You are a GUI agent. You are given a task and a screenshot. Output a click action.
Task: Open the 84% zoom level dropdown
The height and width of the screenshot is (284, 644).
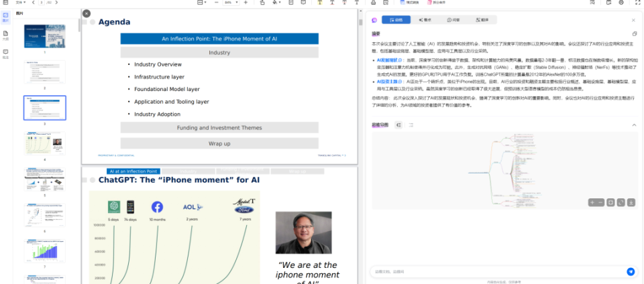click(231, 3)
